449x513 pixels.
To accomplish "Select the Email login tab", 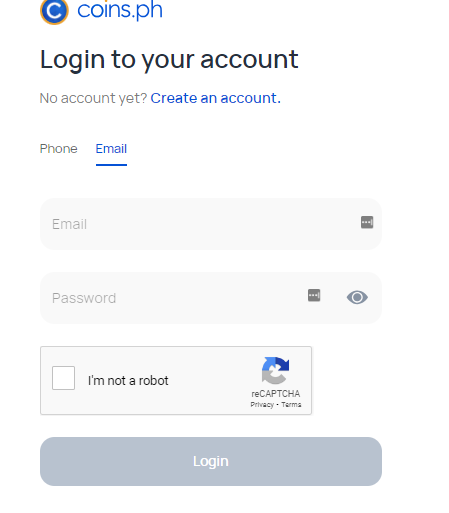I will tap(111, 149).
